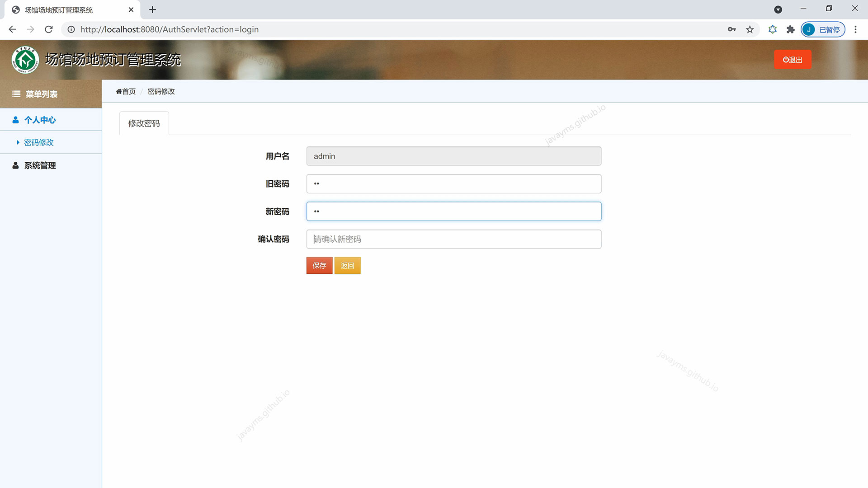The width and height of the screenshot is (868, 488).
Task: Select the 个人中心 sidebar item with user icon
Action: tap(40, 120)
